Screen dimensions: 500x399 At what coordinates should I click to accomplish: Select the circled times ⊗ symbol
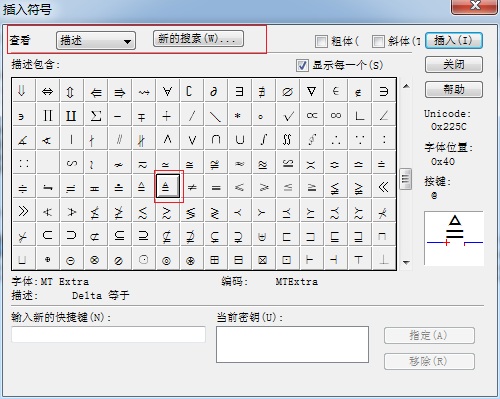click(96, 259)
